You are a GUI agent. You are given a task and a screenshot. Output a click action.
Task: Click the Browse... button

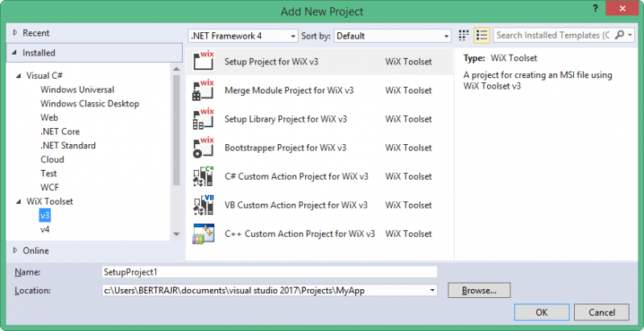(x=479, y=290)
